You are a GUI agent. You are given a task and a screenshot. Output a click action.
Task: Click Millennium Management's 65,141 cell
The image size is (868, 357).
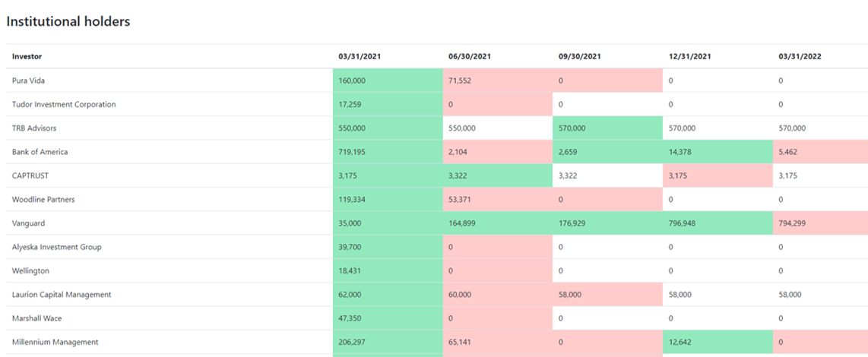(x=498, y=342)
